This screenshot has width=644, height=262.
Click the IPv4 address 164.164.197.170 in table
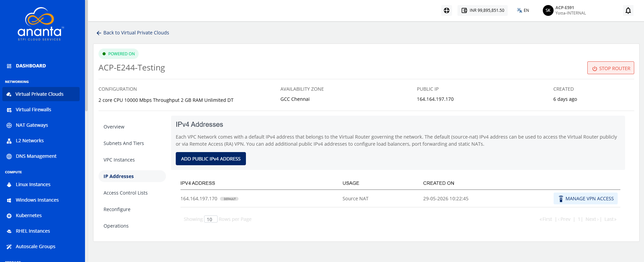pos(199,199)
